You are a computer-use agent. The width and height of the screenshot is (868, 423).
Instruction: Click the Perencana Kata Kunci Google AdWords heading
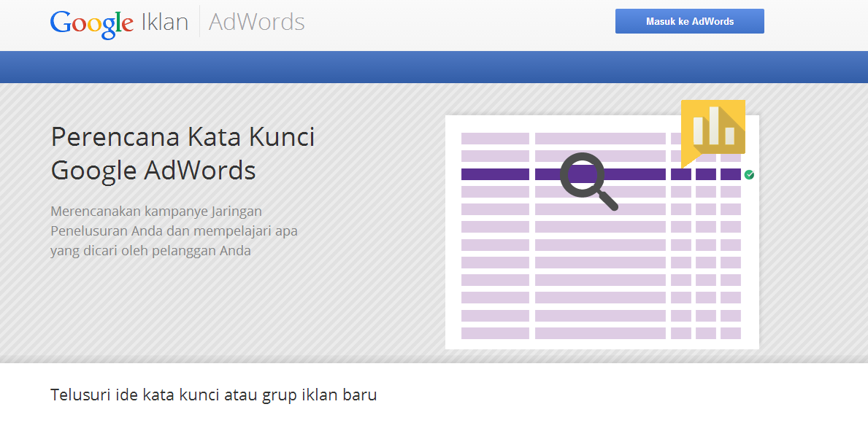[x=183, y=154]
